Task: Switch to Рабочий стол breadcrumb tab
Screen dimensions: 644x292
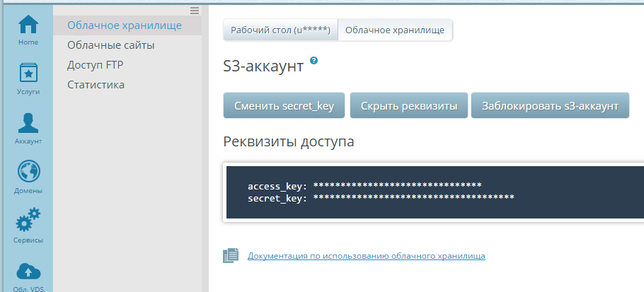Action: (x=280, y=30)
